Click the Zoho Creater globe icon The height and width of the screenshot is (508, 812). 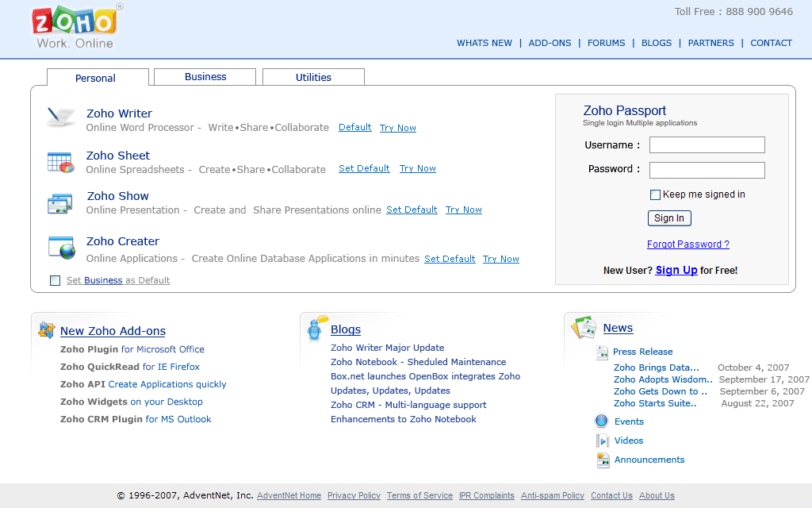(x=62, y=248)
